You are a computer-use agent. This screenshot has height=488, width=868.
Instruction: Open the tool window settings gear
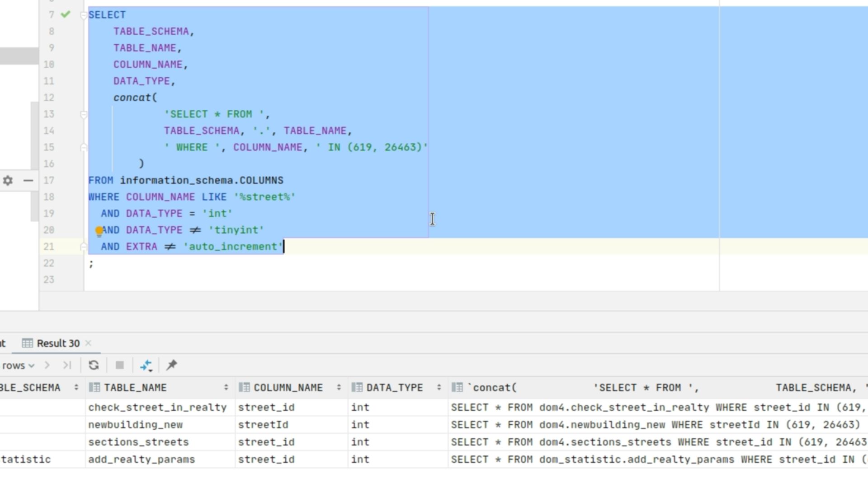coord(8,181)
